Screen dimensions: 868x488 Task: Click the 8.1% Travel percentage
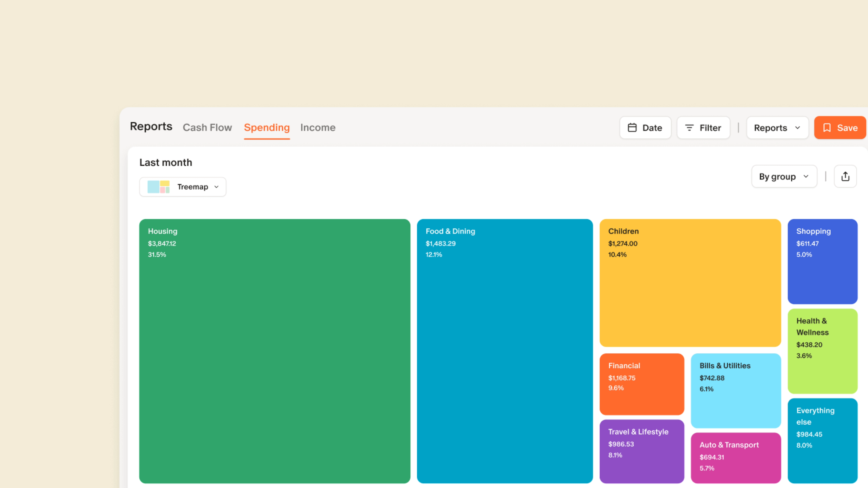coord(615,455)
